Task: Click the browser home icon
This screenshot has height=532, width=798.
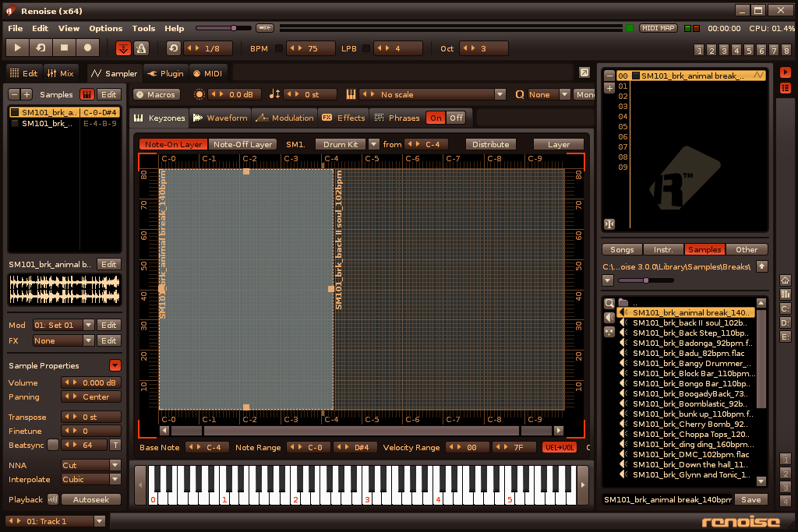Action: click(x=786, y=280)
